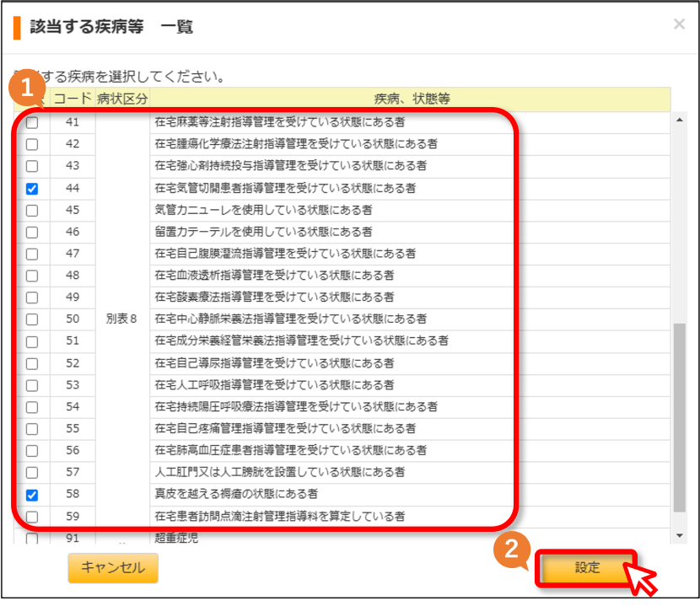This screenshot has width=700, height=606.
Task: Click the scrollbar down arrow
Action: [x=679, y=535]
